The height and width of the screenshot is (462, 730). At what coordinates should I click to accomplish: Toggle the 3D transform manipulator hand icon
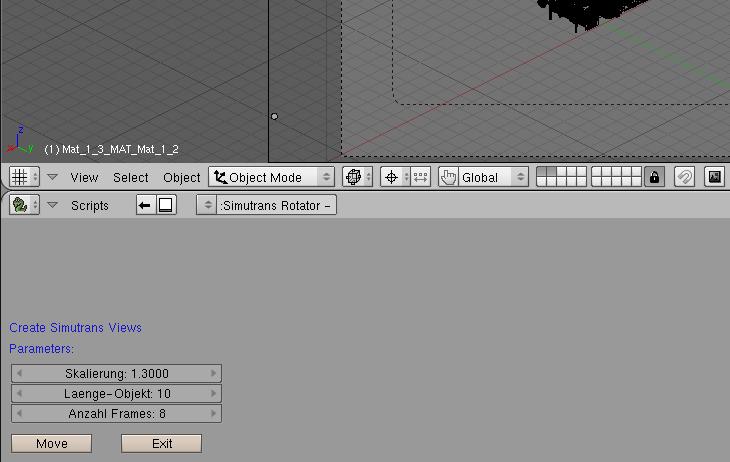tap(448, 177)
